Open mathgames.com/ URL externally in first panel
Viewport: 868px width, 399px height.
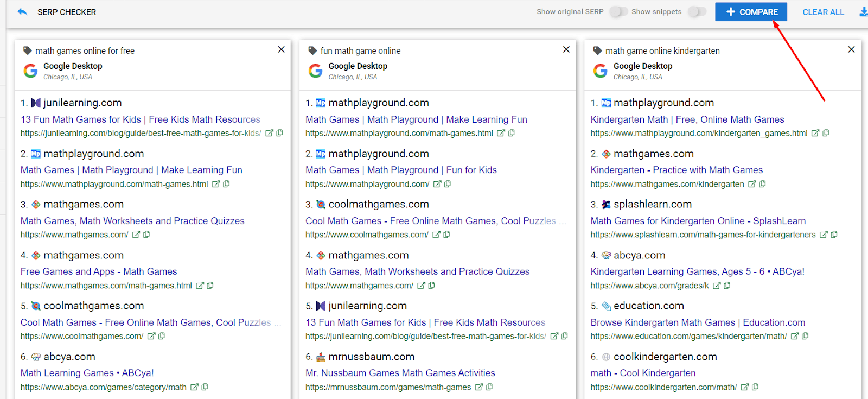pyautogui.click(x=136, y=235)
